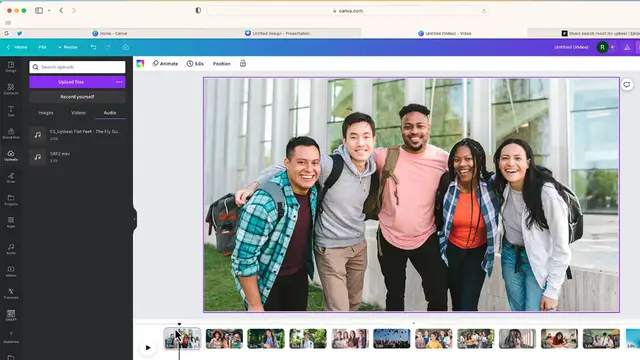Select the Uploads sidebar icon
Screen dimensions: 640x360
pos(11,156)
